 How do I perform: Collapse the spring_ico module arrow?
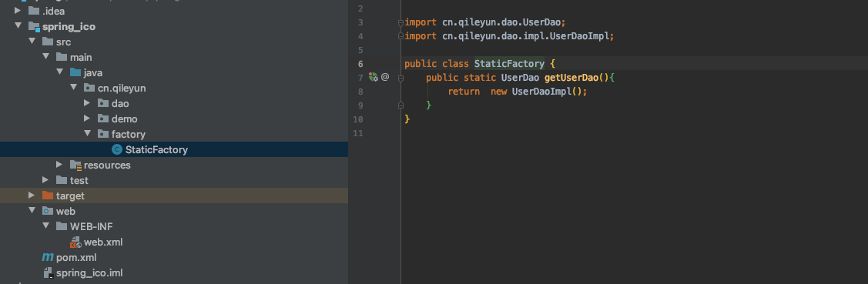[18, 26]
